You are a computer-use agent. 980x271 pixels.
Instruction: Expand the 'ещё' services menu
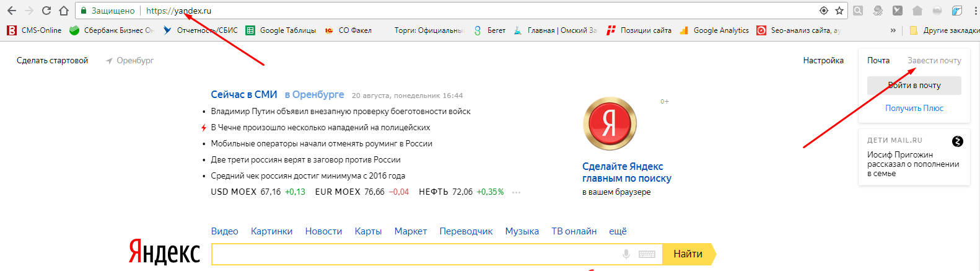(x=618, y=231)
